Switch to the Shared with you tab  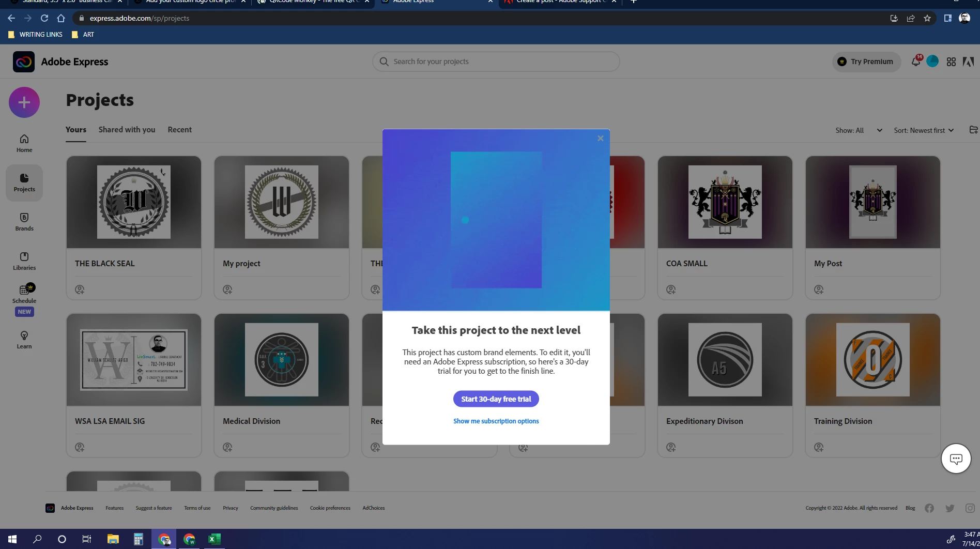(127, 130)
